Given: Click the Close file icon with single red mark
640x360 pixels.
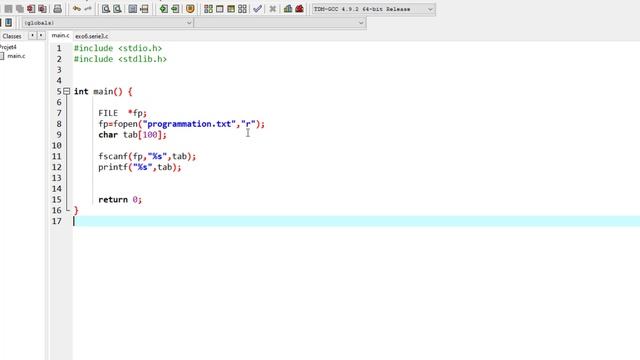Looking at the screenshot, I should point(31,9).
